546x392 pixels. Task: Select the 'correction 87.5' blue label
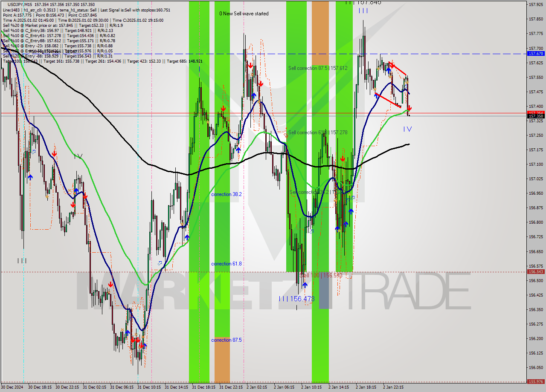coord(227,340)
